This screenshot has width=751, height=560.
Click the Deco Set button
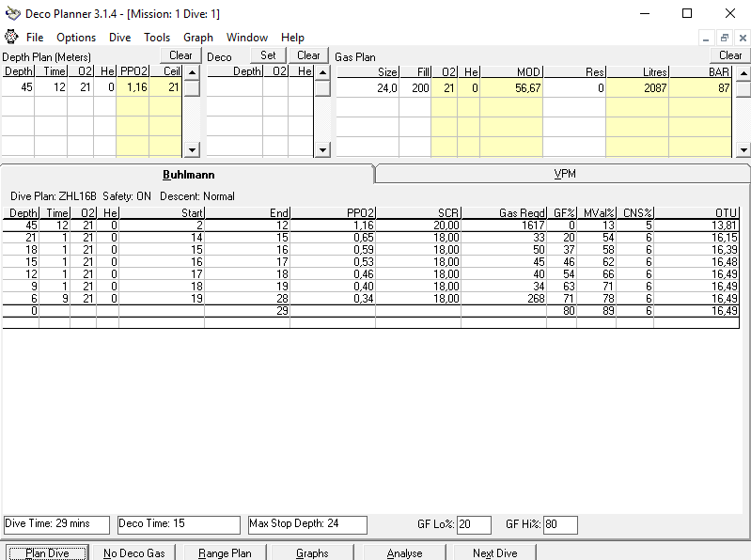pyautogui.click(x=268, y=55)
